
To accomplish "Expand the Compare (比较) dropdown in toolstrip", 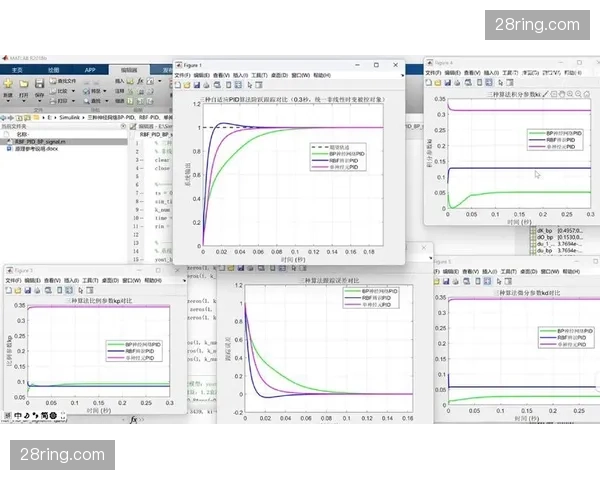I will 71,90.
